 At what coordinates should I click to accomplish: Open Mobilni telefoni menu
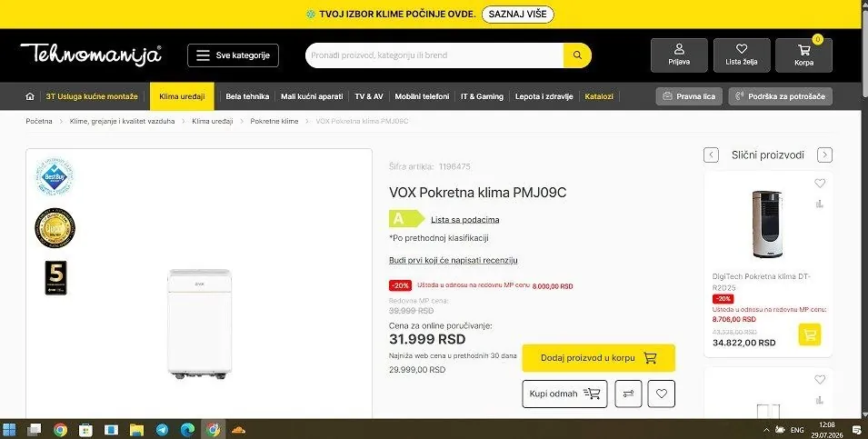(x=422, y=96)
